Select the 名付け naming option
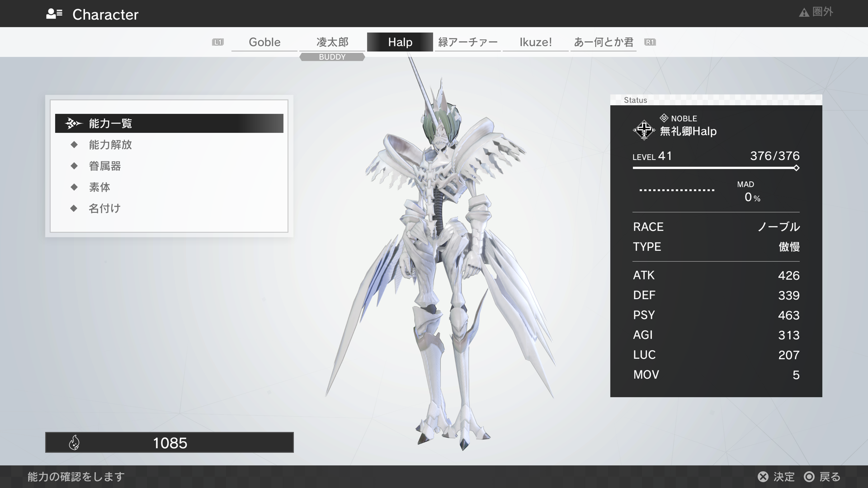This screenshot has height=488, width=868. click(105, 208)
